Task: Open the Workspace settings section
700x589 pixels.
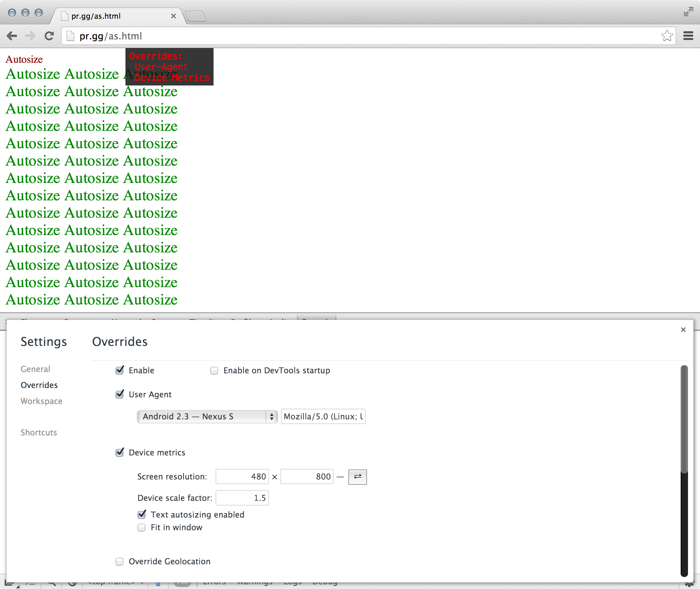Action: click(x=41, y=401)
